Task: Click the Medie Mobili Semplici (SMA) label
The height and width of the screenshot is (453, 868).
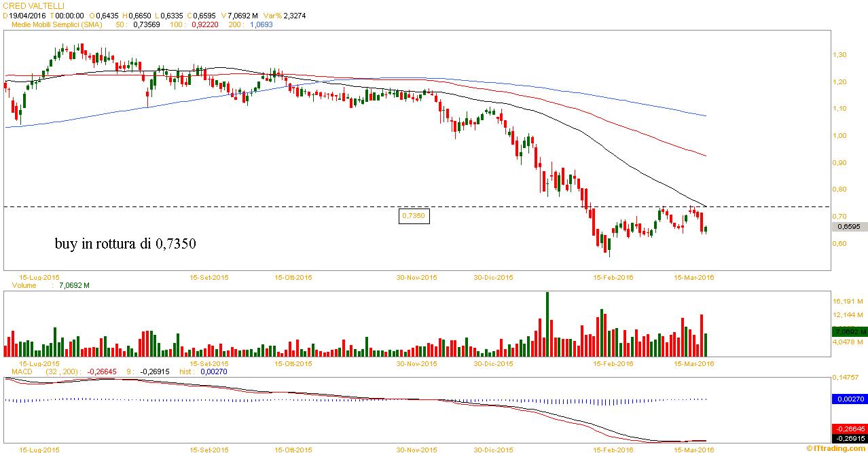Action: (60, 24)
